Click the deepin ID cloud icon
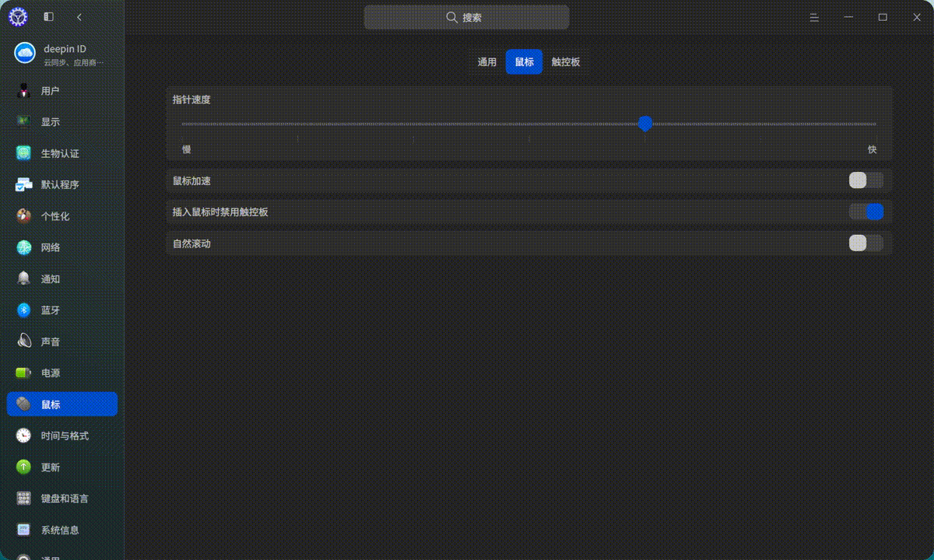The image size is (934, 560). 25,53
